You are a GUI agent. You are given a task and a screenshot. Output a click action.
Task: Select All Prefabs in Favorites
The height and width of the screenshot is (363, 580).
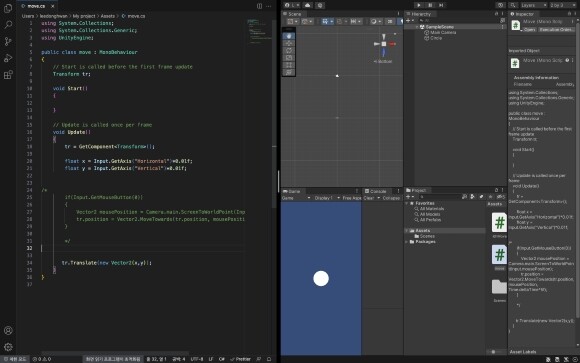(x=428, y=220)
